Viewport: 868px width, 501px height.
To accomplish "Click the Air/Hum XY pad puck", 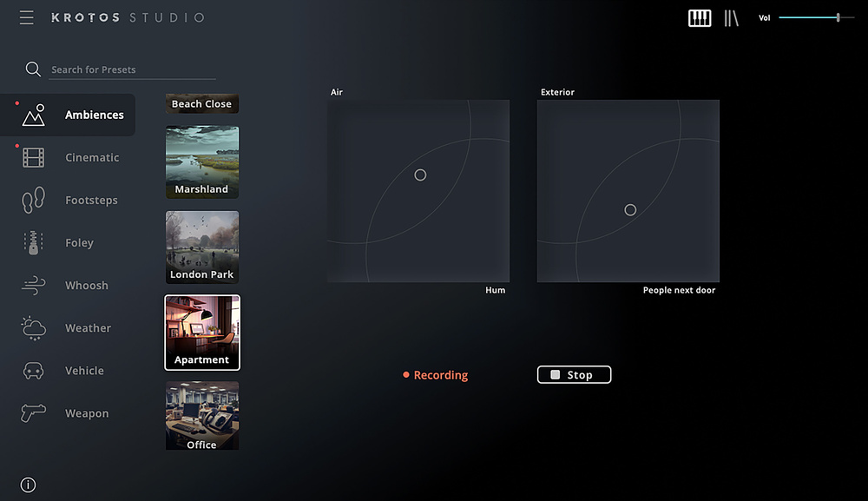I will (x=420, y=175).
